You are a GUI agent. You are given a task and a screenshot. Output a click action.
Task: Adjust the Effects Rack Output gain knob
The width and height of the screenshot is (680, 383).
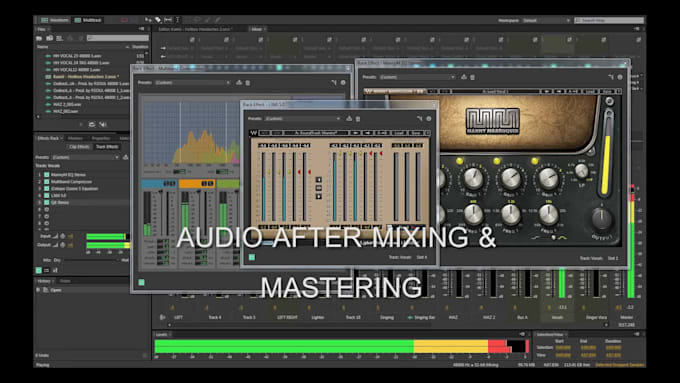pos(63,245)
